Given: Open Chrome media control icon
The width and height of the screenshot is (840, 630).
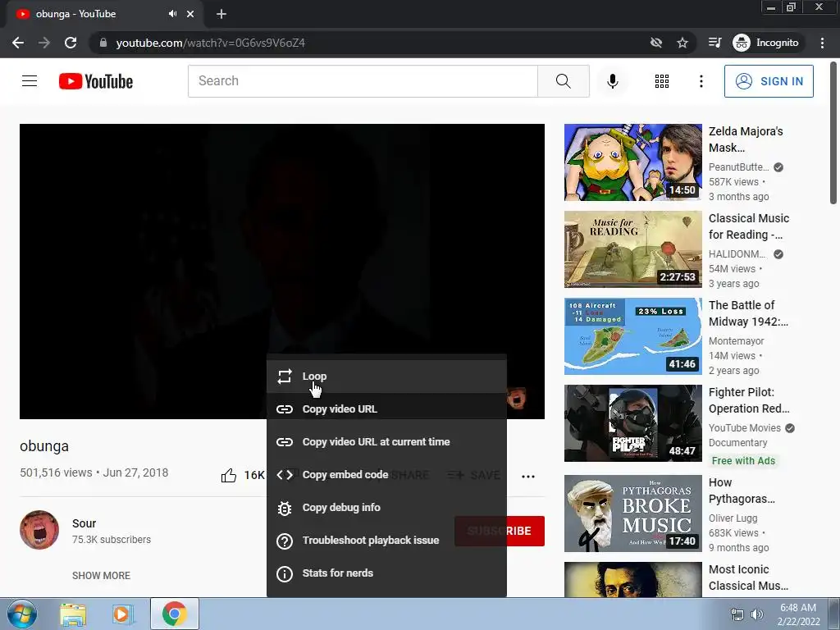Looking at the screenshot, I should coord(714,43).
